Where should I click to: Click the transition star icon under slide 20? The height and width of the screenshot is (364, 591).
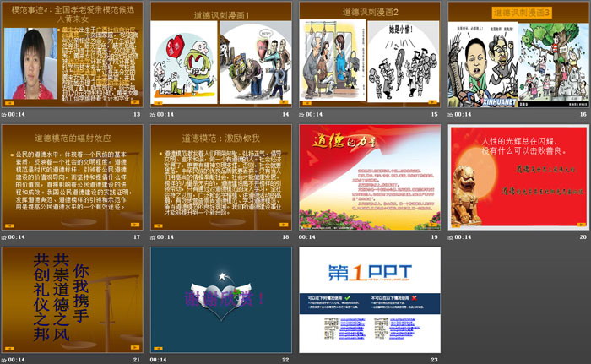point(450,237)
